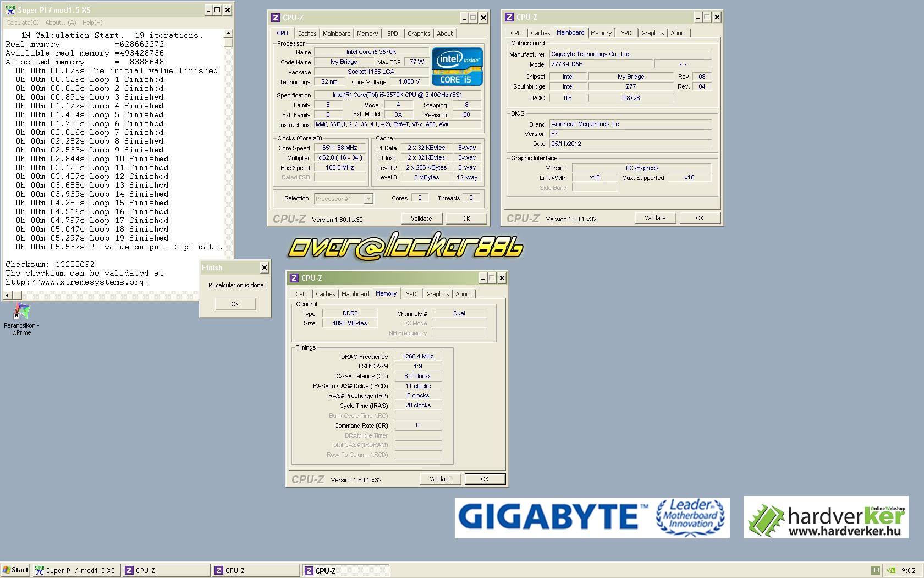Activate first CPU-Z taskbar button
This screenshot has height=578, width=924.
pos(166,570)
